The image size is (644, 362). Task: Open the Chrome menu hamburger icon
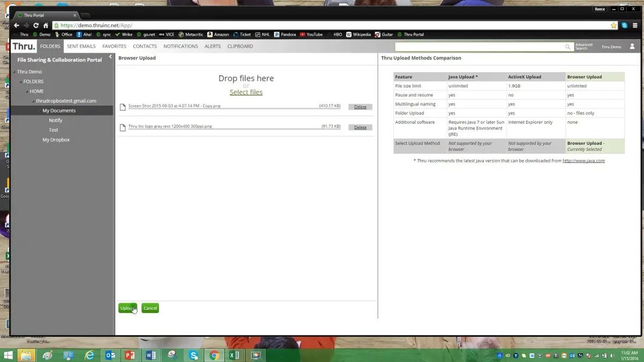click(634, 25)
